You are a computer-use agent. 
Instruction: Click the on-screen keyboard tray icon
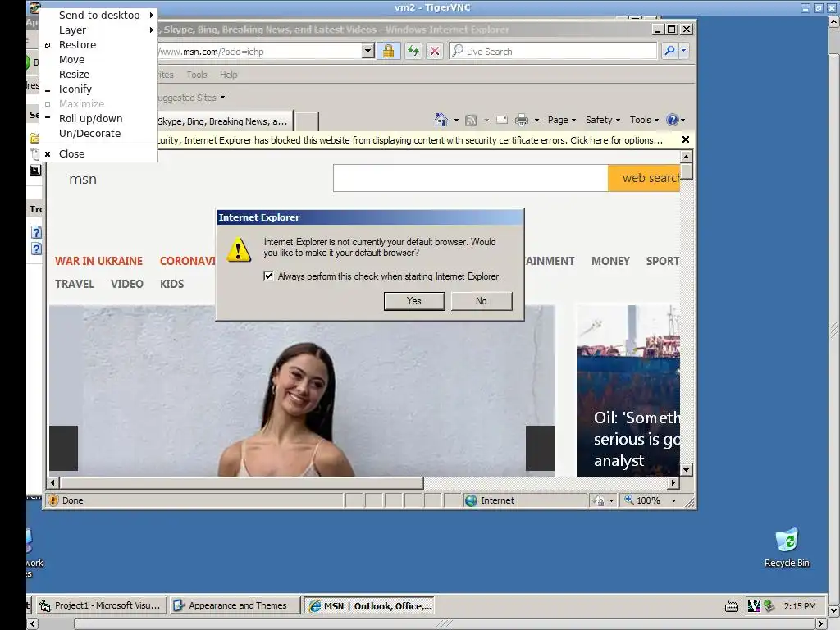(x=731, y=606)
